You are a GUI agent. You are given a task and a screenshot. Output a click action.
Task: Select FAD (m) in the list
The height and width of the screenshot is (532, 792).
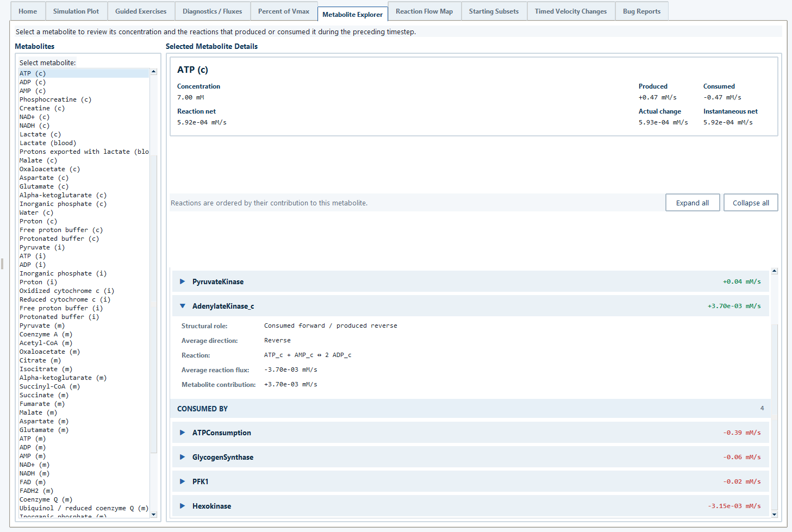pos(84,482)
